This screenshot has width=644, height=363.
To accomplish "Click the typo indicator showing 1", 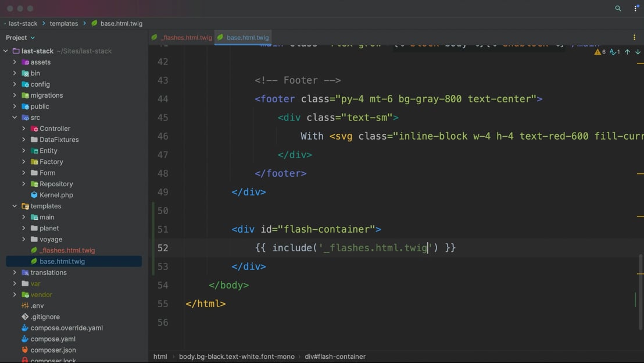I will coord(614,52).
